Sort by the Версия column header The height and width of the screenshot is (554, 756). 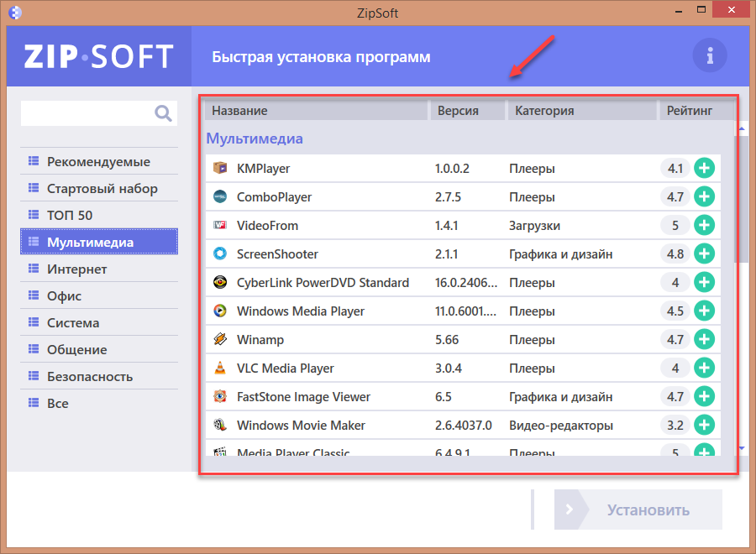click(x=467, y=110)
